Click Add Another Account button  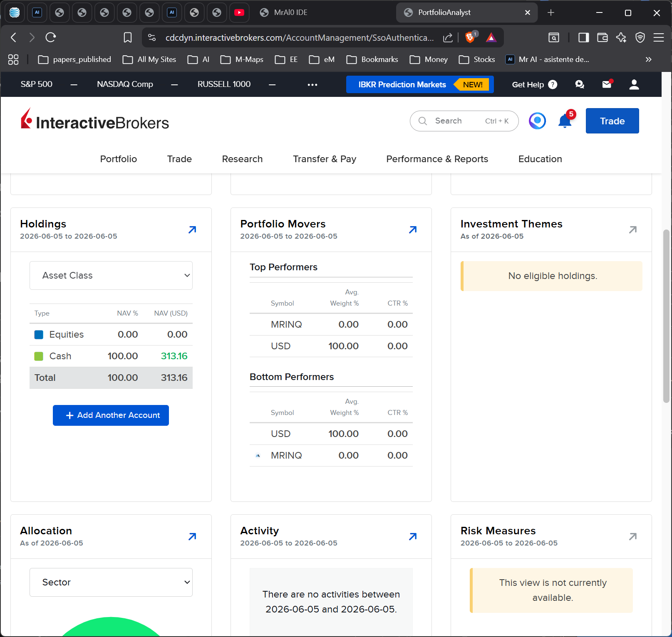click(x=111, y=415)
